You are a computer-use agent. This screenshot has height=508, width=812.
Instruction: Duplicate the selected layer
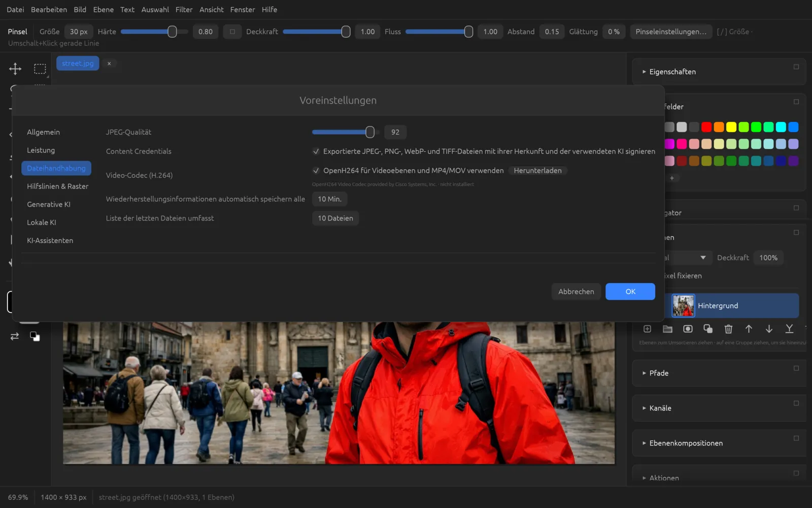[x=708, y=329]
